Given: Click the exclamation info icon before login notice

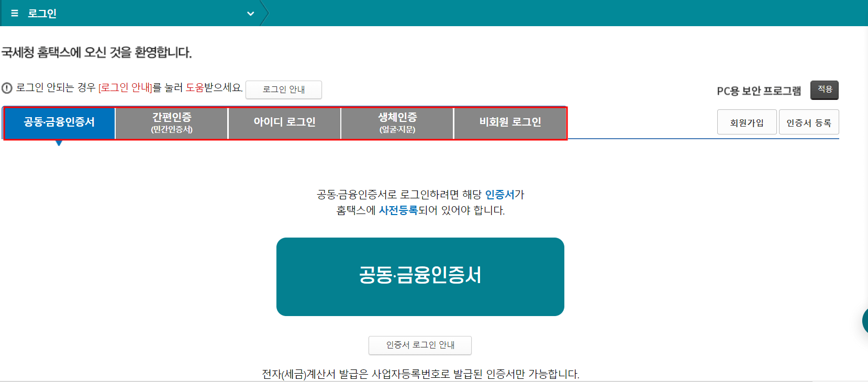Looking at the screenshot, I should pos(7,88).
